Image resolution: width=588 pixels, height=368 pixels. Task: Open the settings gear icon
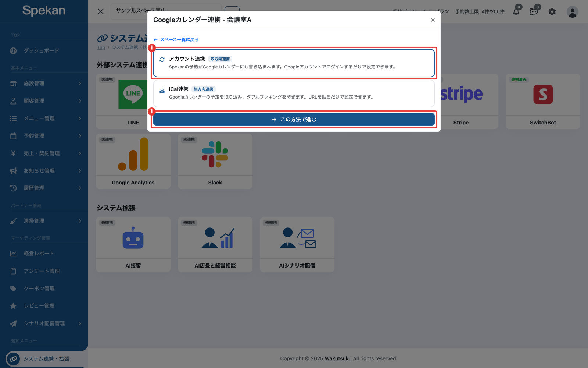[x=552, y=12]
